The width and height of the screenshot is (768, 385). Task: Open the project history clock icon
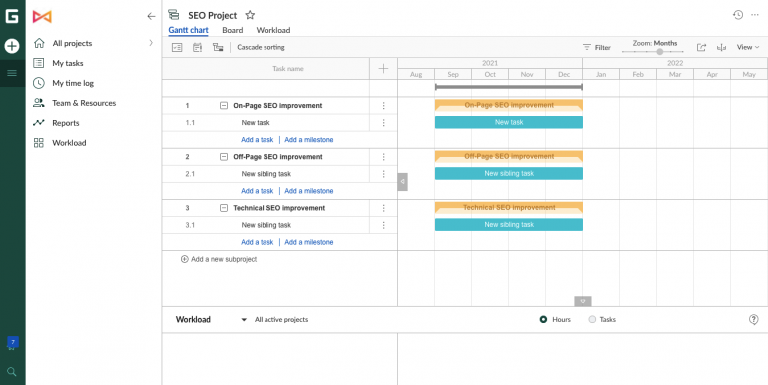(738, 15)
